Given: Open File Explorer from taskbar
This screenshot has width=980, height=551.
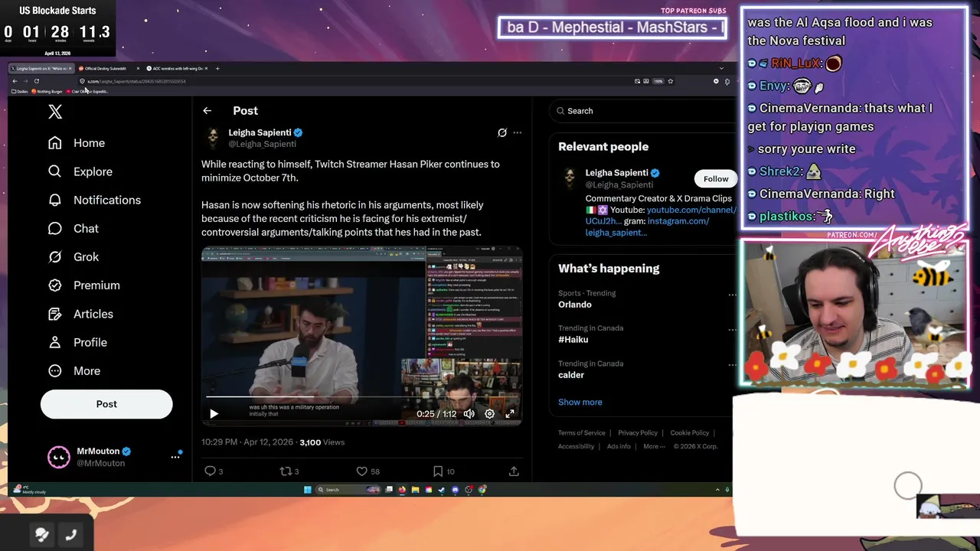Looking at the screenshot, I should (x=415, y=490).
